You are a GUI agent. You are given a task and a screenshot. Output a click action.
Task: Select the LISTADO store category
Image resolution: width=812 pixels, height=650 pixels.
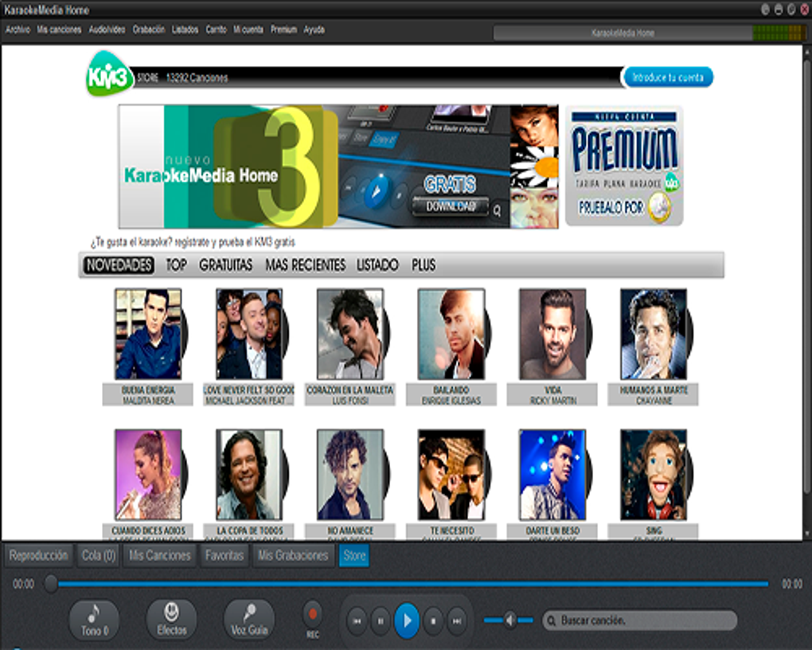coord(377,265)
